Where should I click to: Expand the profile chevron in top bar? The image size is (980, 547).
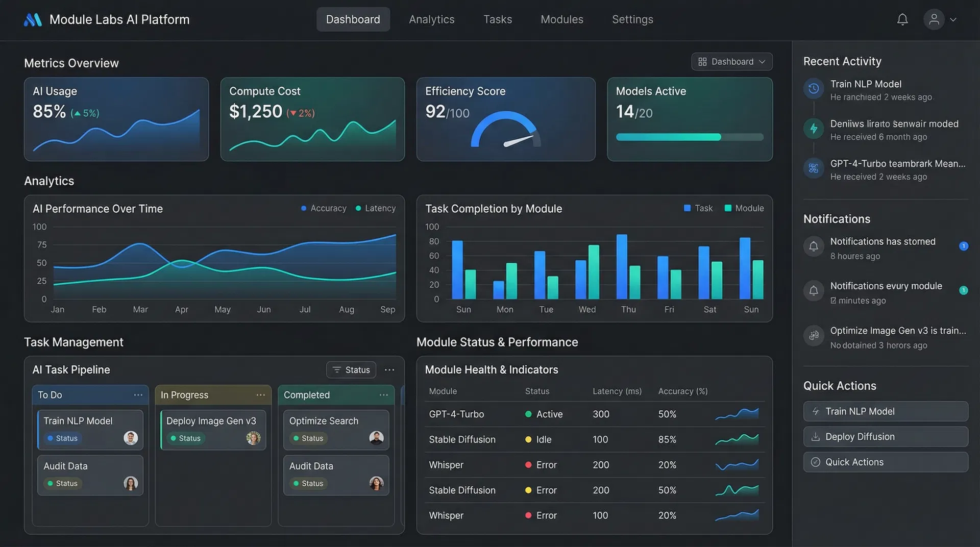click(953, 19)
